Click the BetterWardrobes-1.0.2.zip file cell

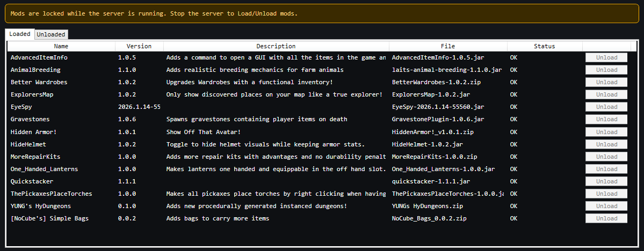(437, 83)
